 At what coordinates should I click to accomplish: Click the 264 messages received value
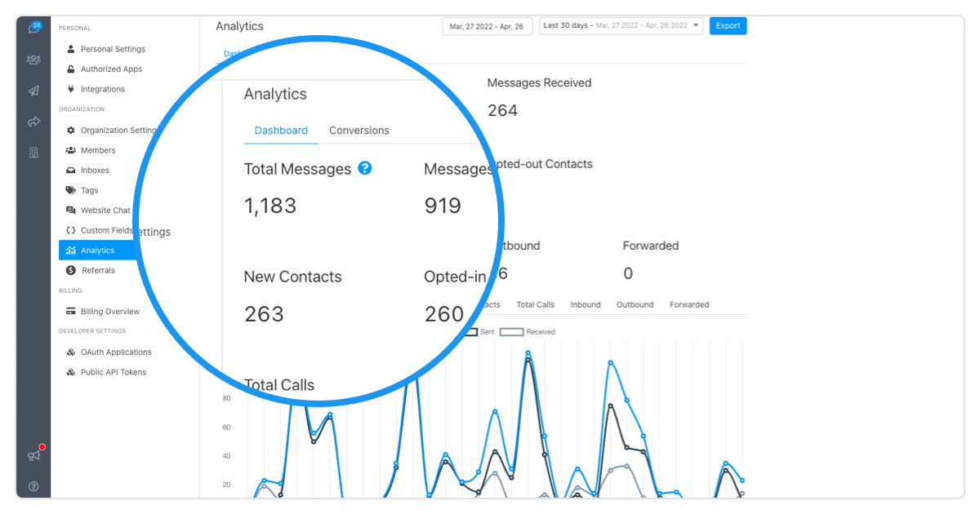[x=503, y=110]
